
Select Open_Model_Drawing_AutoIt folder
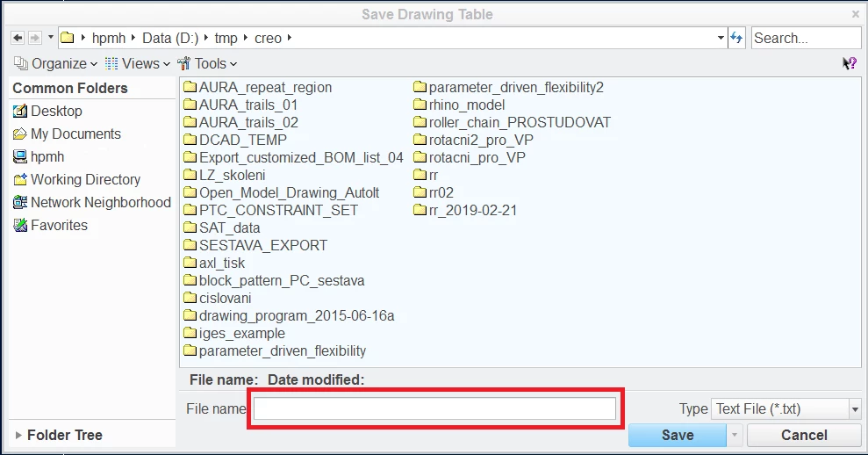(x=281, y=192)
